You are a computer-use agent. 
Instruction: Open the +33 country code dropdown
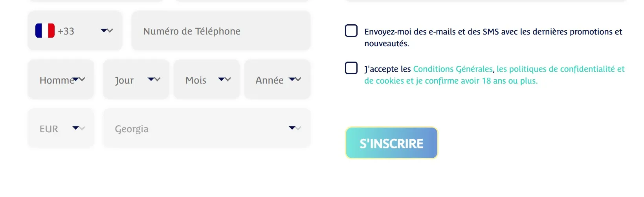click(x=75, y=31)
